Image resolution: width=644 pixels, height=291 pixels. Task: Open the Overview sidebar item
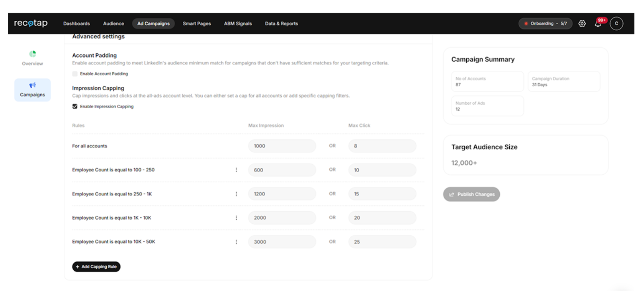[32, 58]
